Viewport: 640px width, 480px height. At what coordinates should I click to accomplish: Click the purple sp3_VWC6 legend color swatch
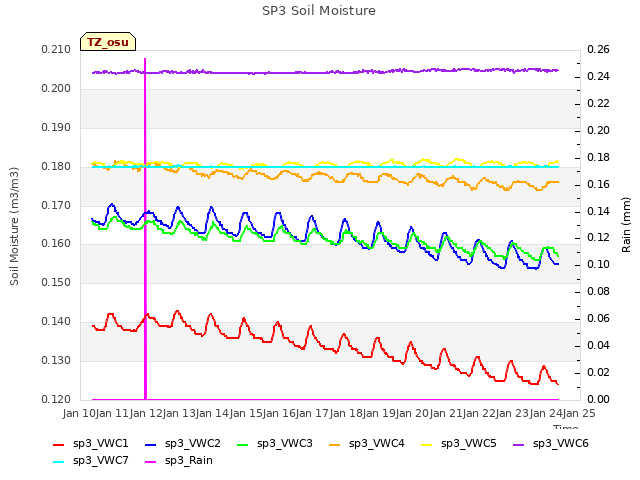point(519,444)
